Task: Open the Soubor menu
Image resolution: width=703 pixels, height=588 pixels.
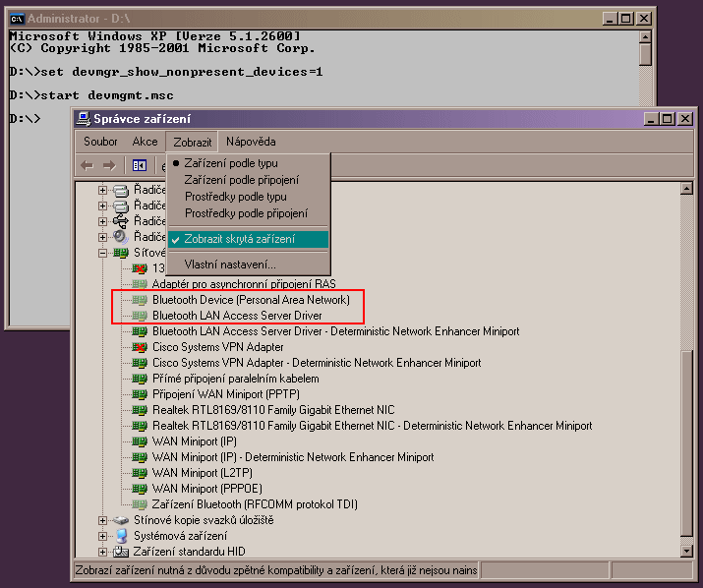Action: [x=100, y=142]
